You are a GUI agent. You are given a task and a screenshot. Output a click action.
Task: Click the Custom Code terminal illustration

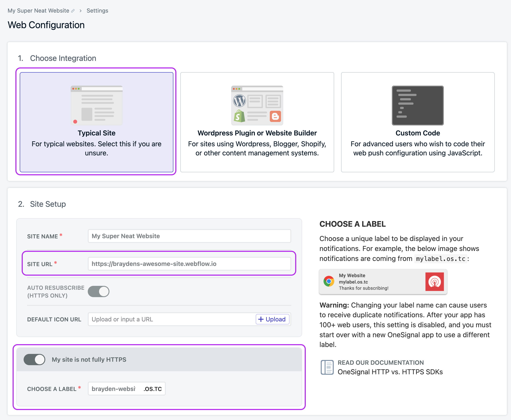pos(417,105)
